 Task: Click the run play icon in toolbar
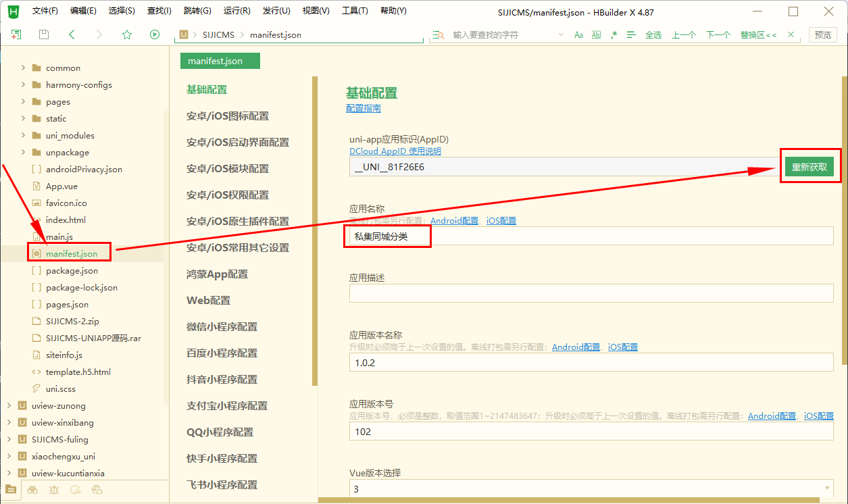[155, 34]
